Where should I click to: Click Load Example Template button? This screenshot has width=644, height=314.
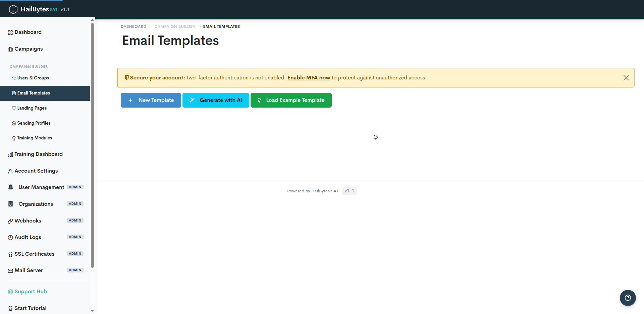[x=291, y=100]
